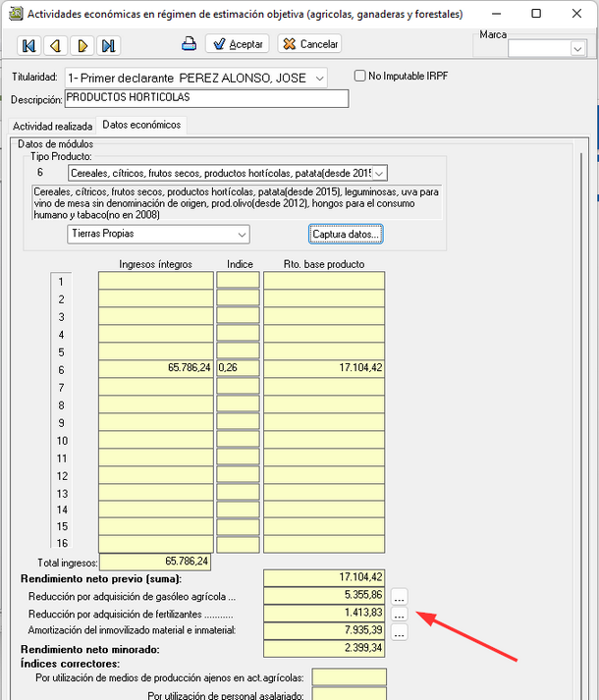Accept changes with Aceptar button
599x700 pixels.
pos(238,44)
